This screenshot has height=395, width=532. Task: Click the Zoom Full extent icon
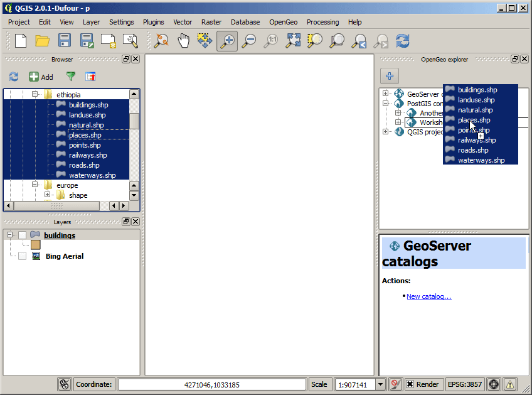[293, 41]
